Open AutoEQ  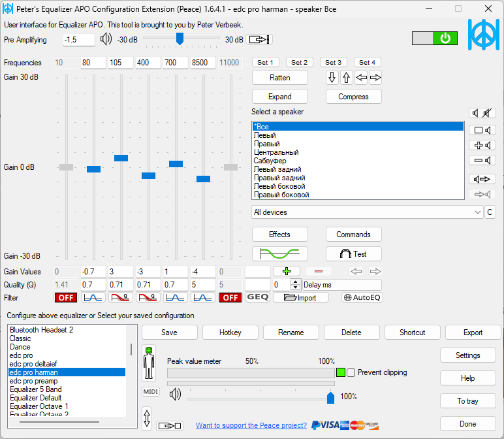tap(362, 297)
